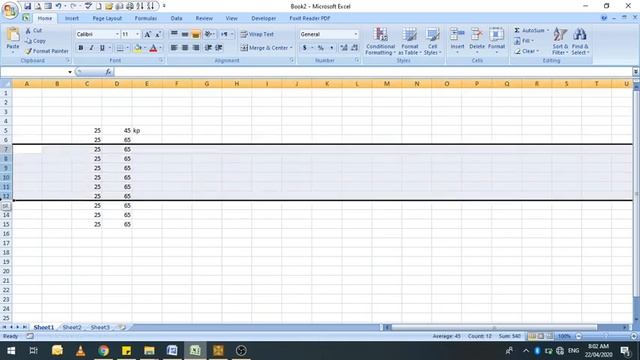640x360 pixels.
Task: Toggle center text horizontally
Action: coord(185,48)
